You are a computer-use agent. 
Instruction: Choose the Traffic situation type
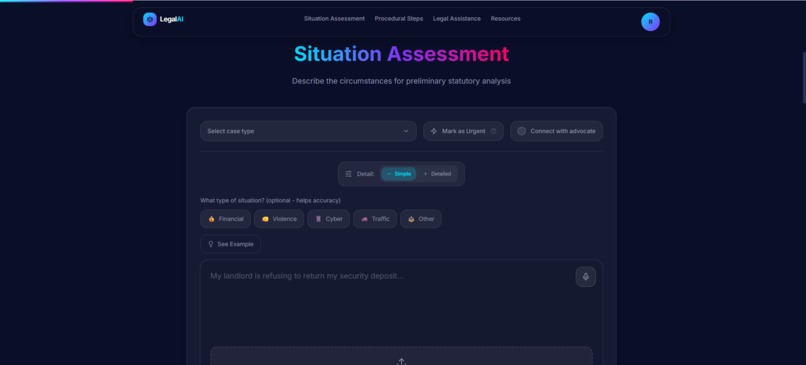click(375, 219)
